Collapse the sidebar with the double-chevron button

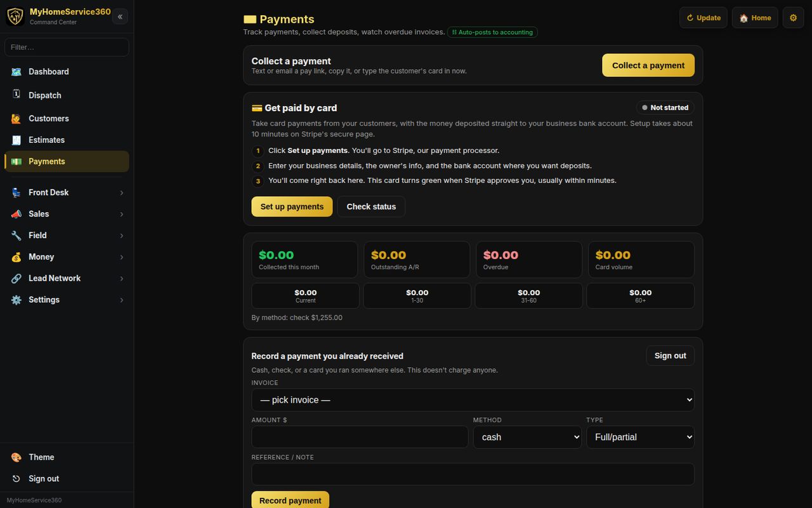(x=120, y=17)
